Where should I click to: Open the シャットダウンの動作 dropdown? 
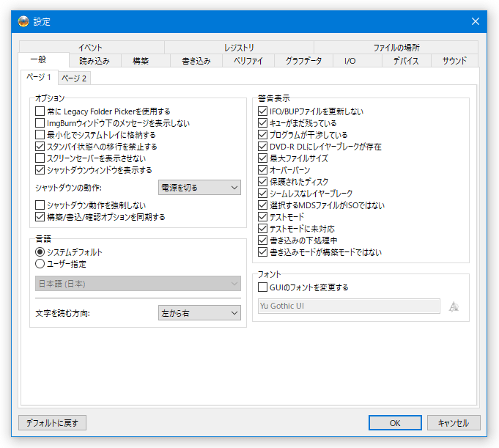pyautogui.click(x=199, y=188)
